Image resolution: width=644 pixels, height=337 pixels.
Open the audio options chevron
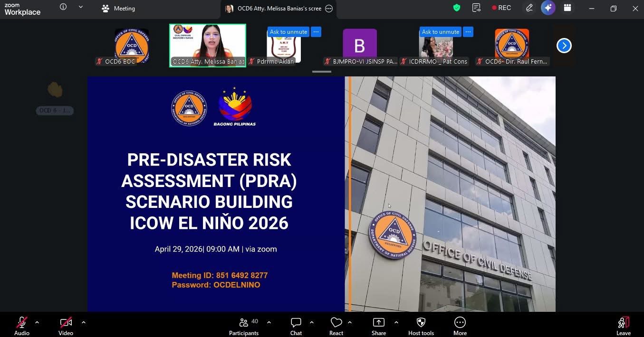pos(37,322)
